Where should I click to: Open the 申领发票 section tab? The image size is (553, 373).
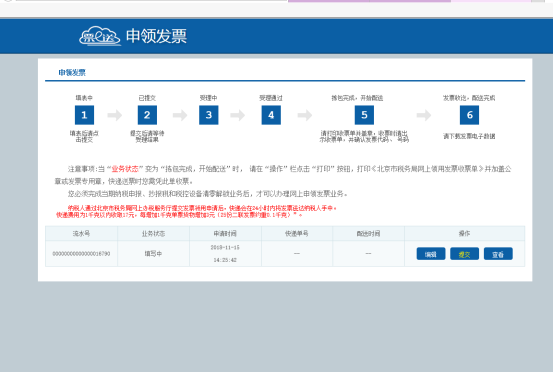point(72,73)
